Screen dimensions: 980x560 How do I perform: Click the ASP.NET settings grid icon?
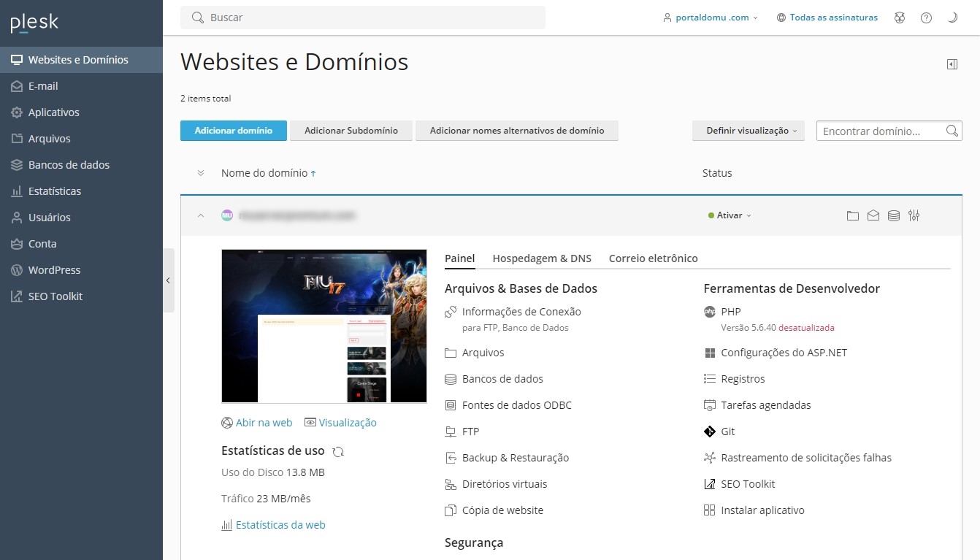(x=709, y=353)
